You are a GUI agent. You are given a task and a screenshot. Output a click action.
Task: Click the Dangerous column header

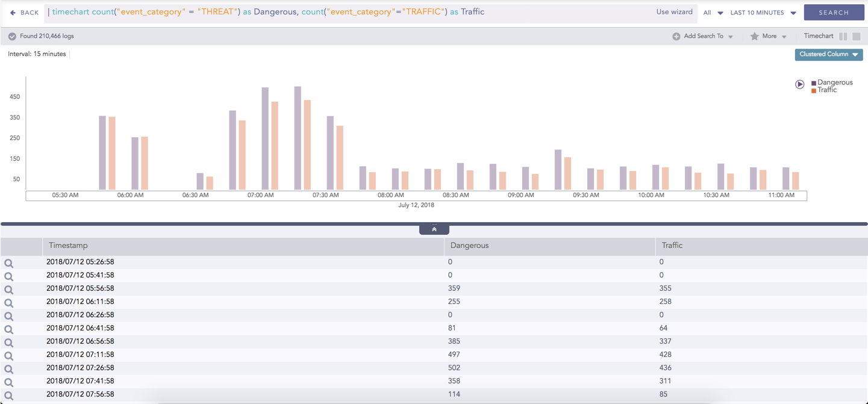[469, 246]
